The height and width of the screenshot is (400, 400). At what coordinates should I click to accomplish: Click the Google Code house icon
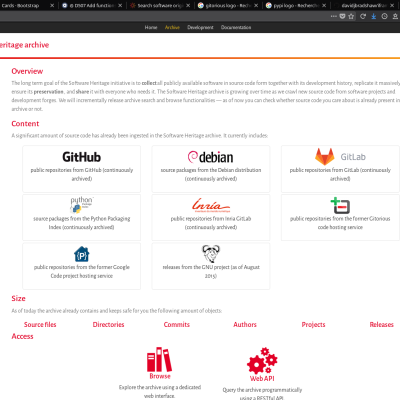(x=82, y=254)
